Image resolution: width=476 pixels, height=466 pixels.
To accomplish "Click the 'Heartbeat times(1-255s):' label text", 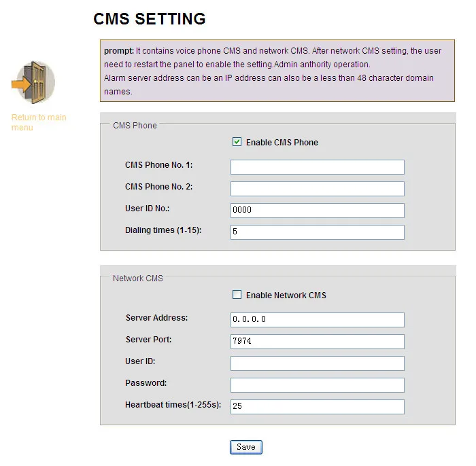I will 173,405.
